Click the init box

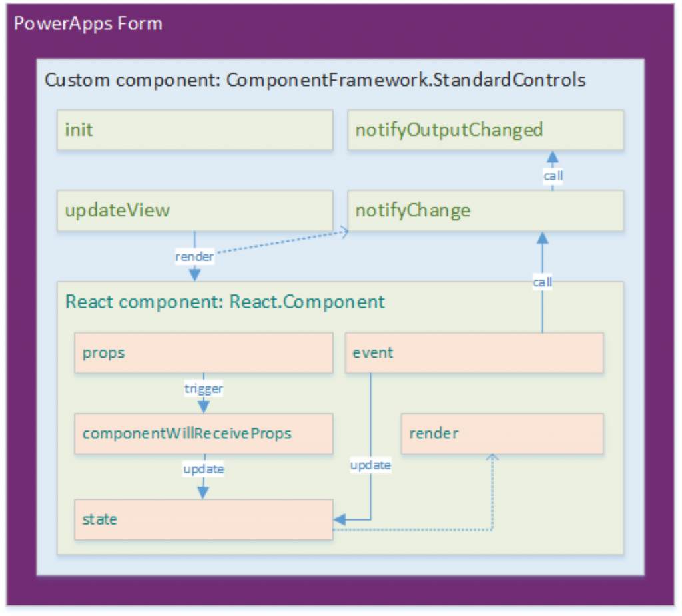coord(195,130)
